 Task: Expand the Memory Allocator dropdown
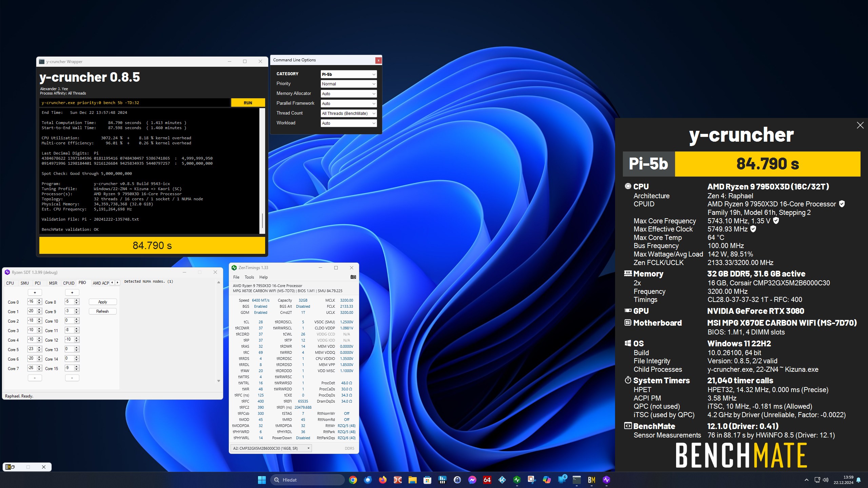click(x=349, y=94)
